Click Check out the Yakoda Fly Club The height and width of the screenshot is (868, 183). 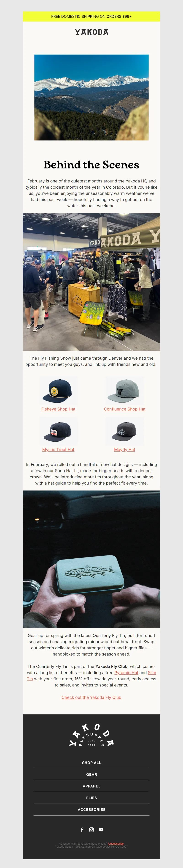click(x=91, y=697)
